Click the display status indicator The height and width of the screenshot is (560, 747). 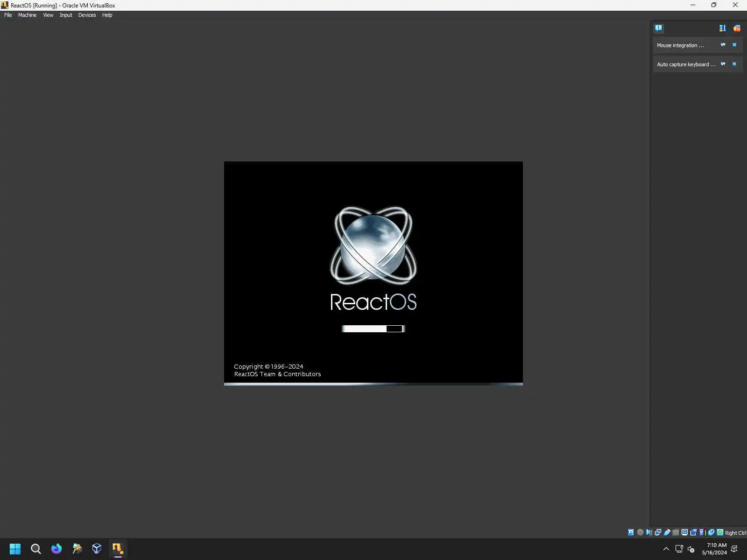(684, 532)
